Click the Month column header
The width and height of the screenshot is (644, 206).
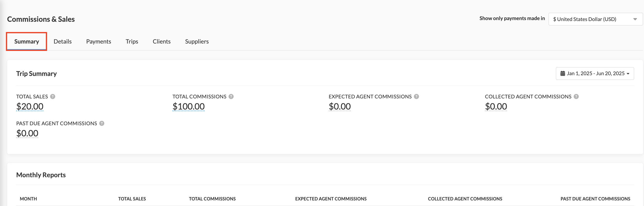coord(28,199)
